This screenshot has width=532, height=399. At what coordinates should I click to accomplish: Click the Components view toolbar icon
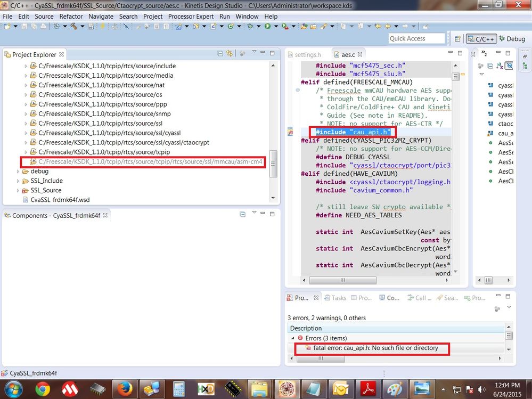click(243, 214)
